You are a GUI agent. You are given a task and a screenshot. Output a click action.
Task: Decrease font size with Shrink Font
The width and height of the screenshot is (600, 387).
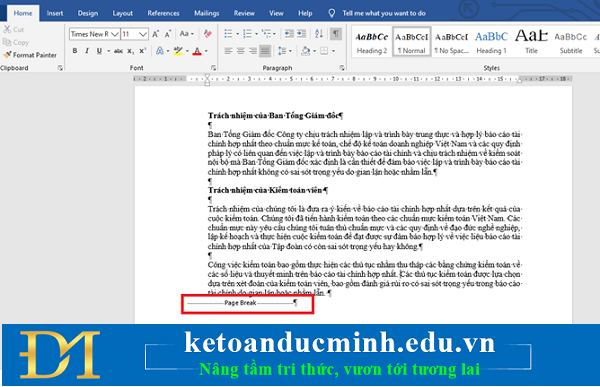pyautogui.click(x=168, y=34)
